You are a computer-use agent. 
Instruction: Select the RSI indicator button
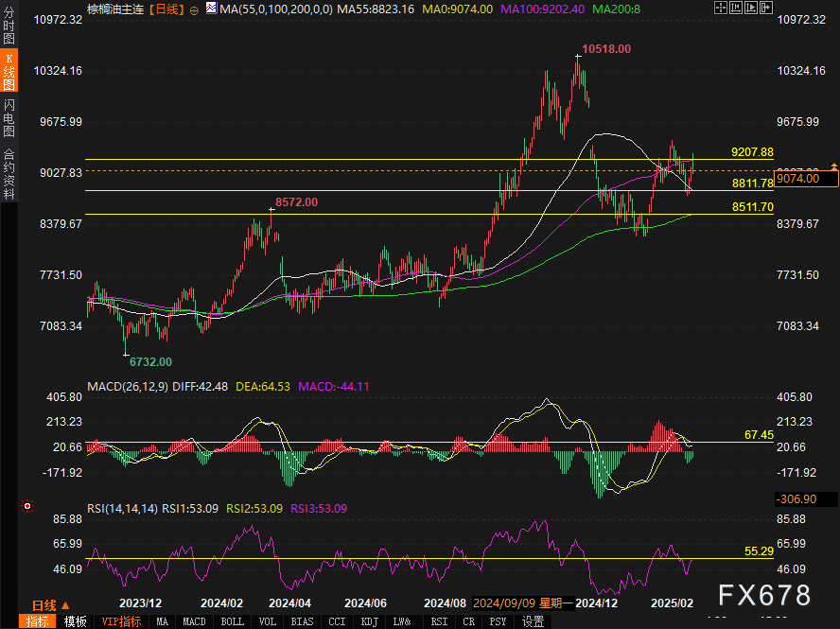pos(439,621)
